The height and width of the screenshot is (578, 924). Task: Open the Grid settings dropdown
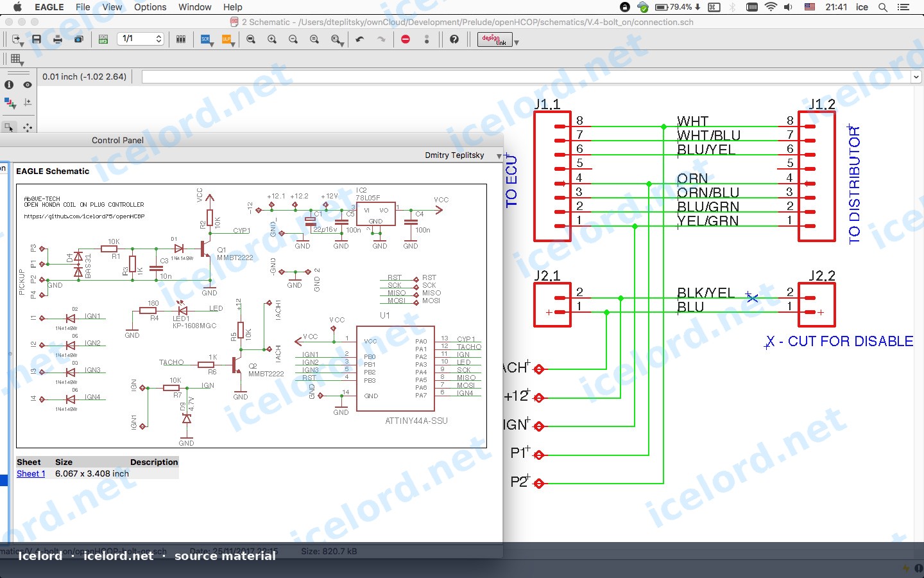[17, 60]
